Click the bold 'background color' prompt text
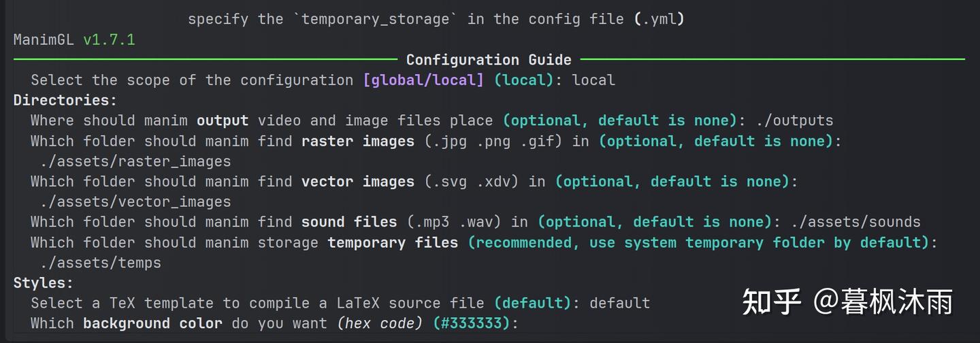Image resolution: width=980 pixels, height=343 pixels. (152, 323)
